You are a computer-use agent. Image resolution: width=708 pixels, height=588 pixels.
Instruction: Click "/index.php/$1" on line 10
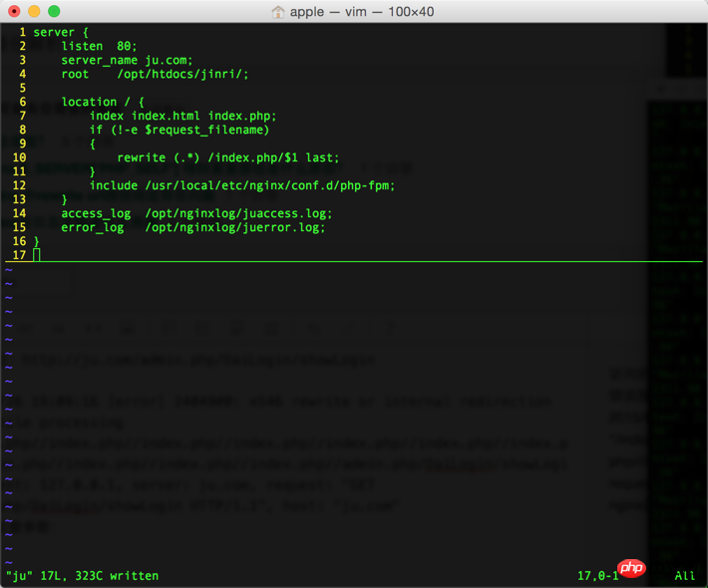253,157
